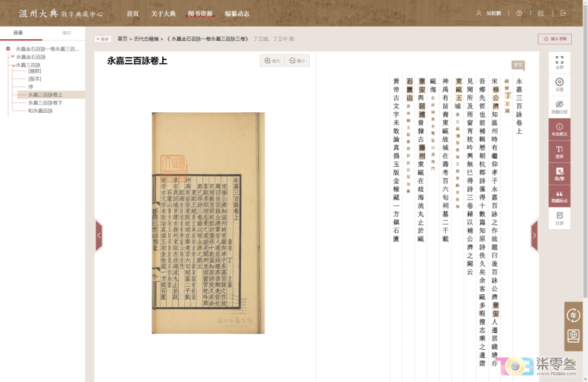The height and width of the screenshot is (382, 588).
Task: Enter fullscreen reading mode (全屏)
Action: 559,62
